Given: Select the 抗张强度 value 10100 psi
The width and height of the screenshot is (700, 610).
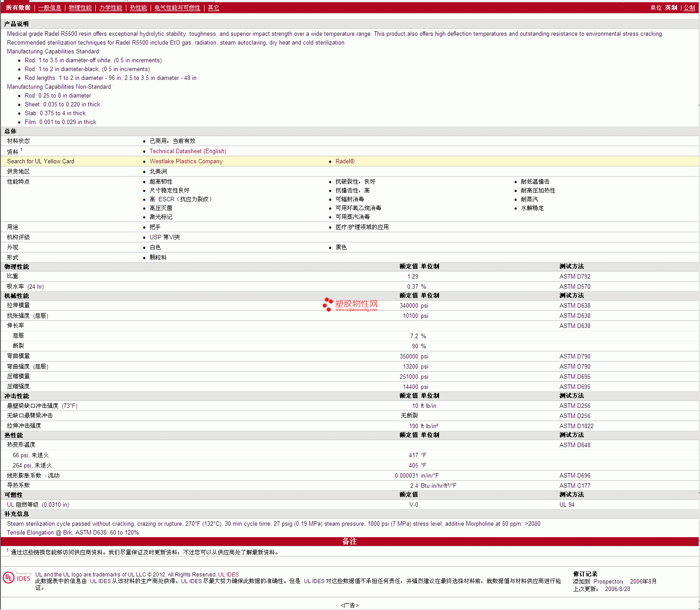Looking at the screenshot, I should pos(416,316).
